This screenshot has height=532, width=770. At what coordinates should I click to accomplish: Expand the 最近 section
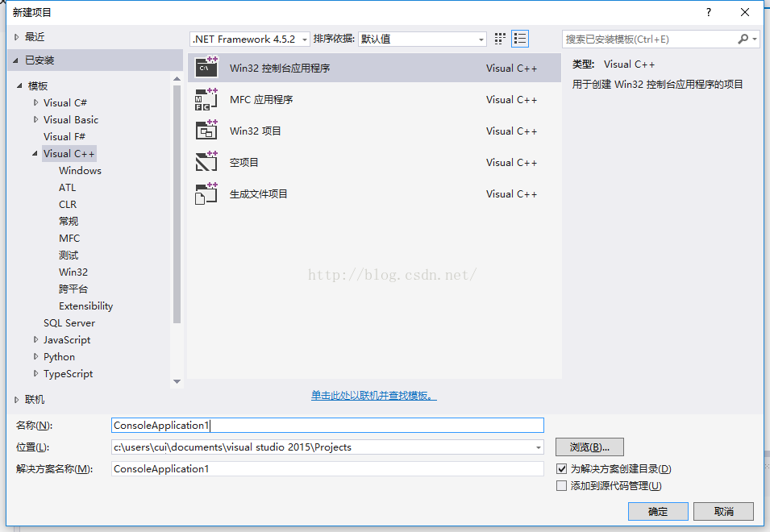[17, 37]
